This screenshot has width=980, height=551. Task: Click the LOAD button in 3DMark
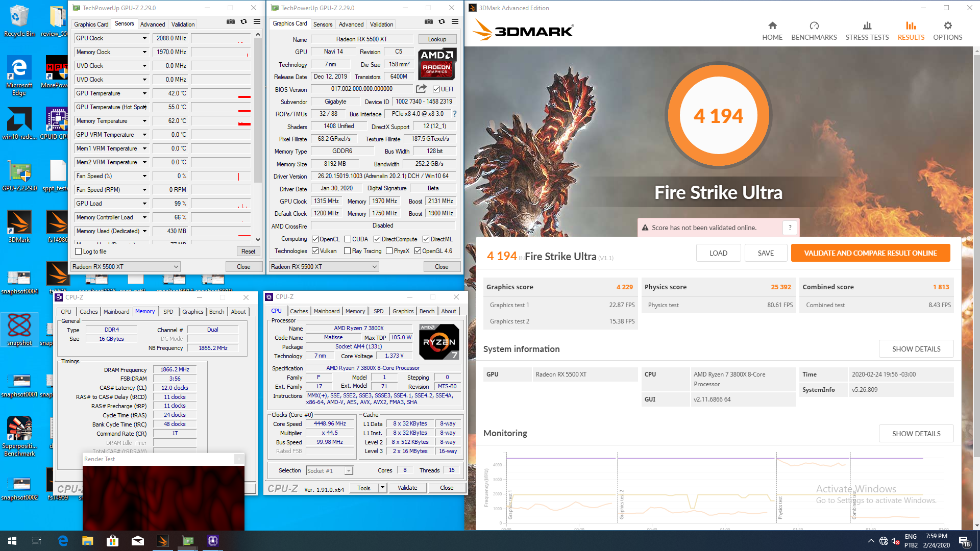click(718, 253)
